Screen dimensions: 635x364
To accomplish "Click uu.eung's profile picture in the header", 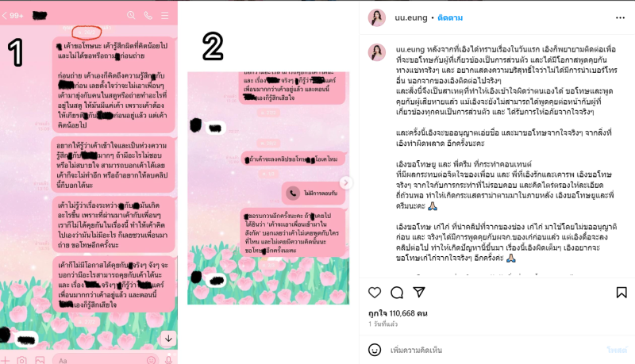I will [x=376, y=17].
